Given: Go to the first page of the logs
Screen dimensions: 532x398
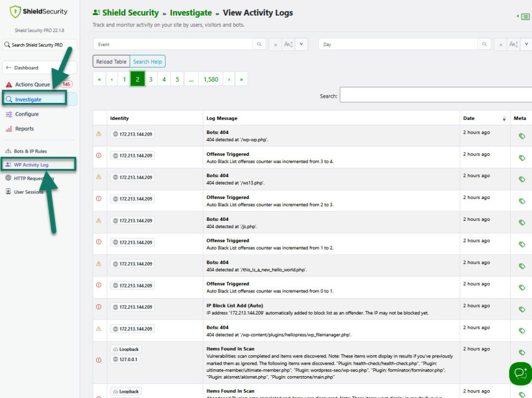Looking at the screenshot, I should 99,79.
